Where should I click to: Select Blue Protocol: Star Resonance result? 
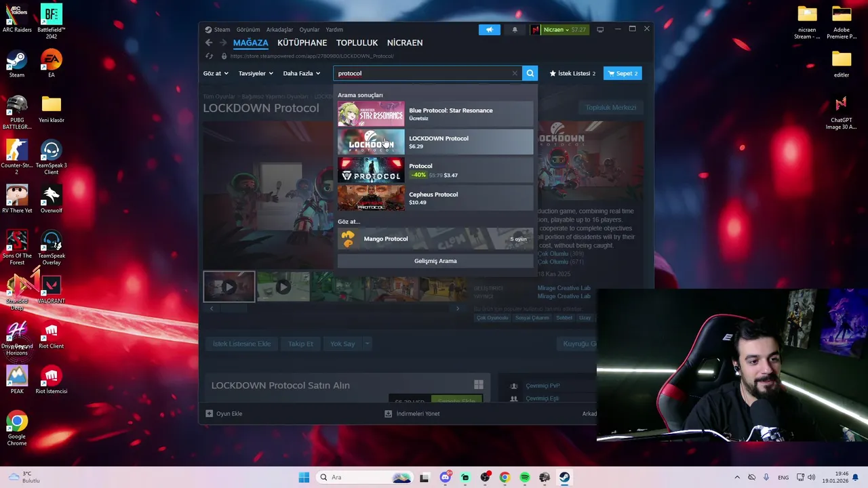coord(435,114)
